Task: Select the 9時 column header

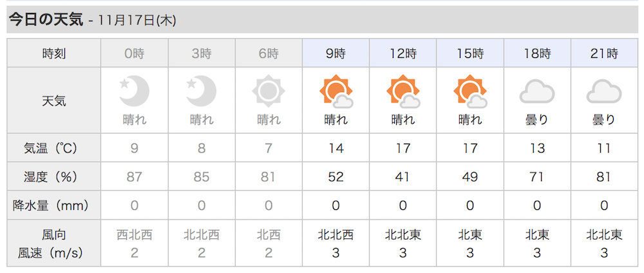Action: [x=336, y=53]
